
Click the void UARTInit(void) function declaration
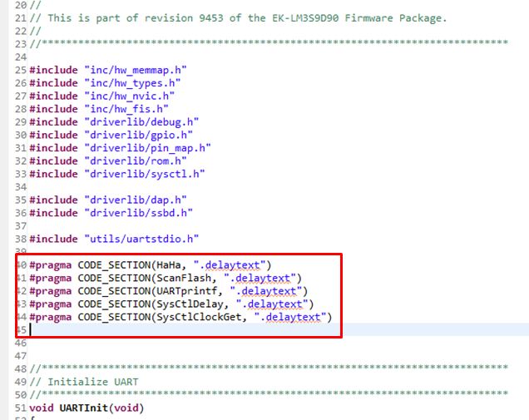87,408
